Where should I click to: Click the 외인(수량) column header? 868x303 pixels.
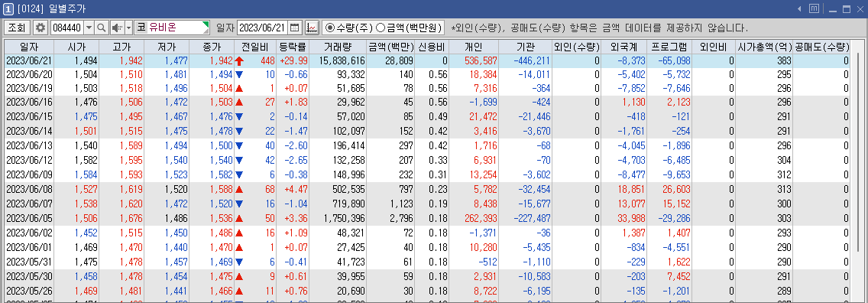576,47
